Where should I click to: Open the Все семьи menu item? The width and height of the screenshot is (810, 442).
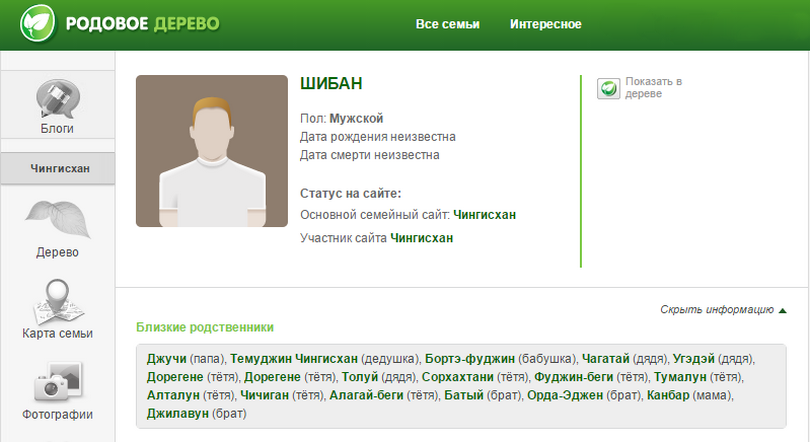point(447,24)
